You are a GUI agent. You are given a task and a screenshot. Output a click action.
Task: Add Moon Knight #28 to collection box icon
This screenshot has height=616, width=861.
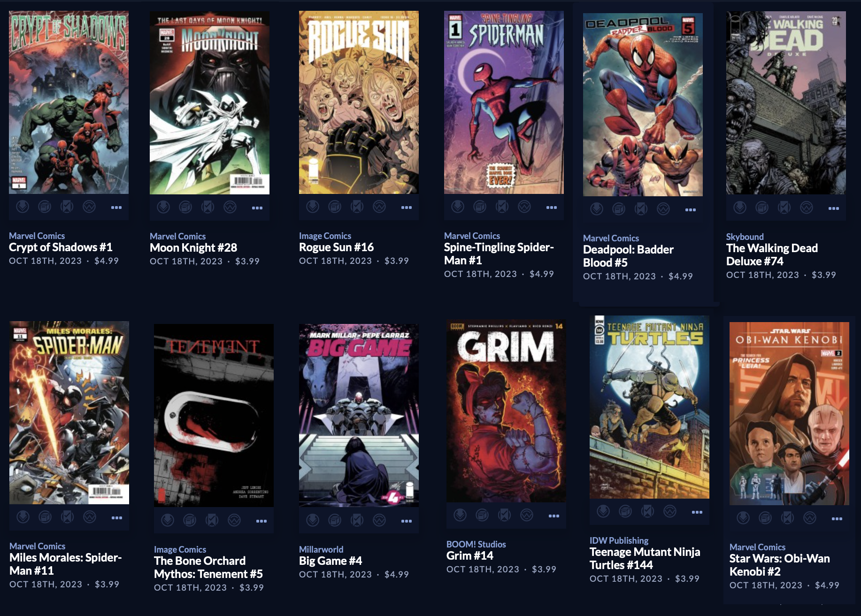click(x=185, y=207)
